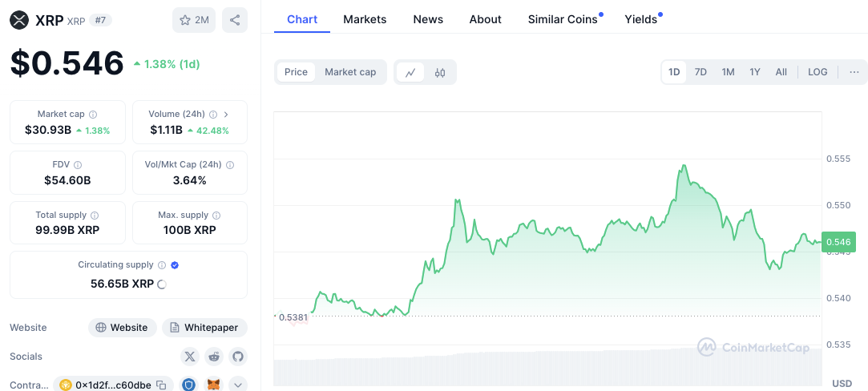Viewport: 868px width, 391px height.
Task: Click the 3.64% Vol/Mkt Cap value
Action: click(x=190, y=180)
